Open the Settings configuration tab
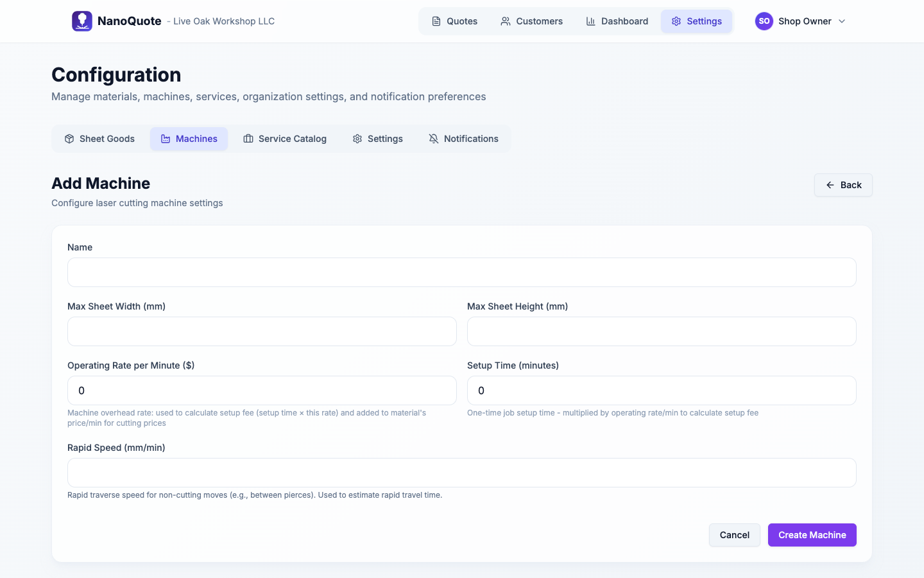This screenshot has width=924, height=578. click(x=377, y=139)
